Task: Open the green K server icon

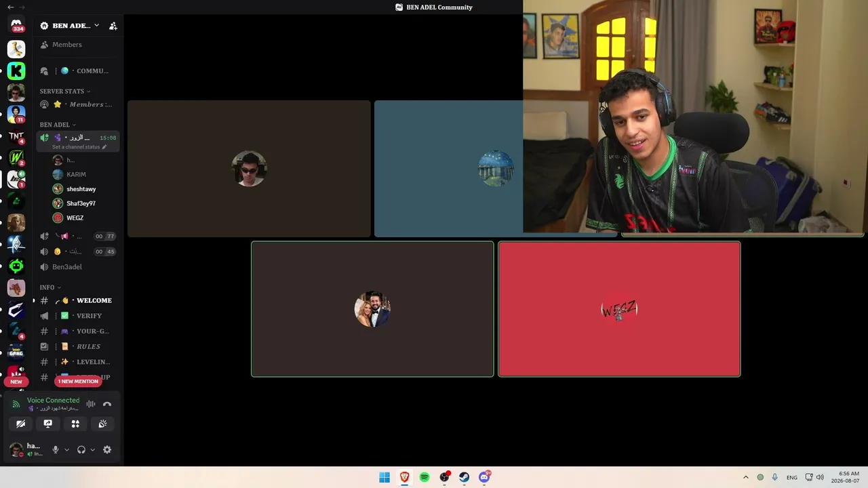Action: tap(16, 70)
